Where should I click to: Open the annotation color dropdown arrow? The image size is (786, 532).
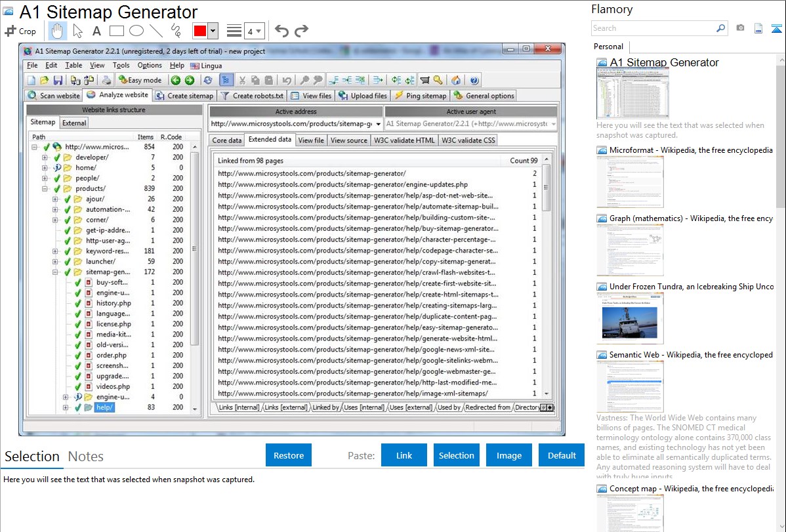point(213,31)
